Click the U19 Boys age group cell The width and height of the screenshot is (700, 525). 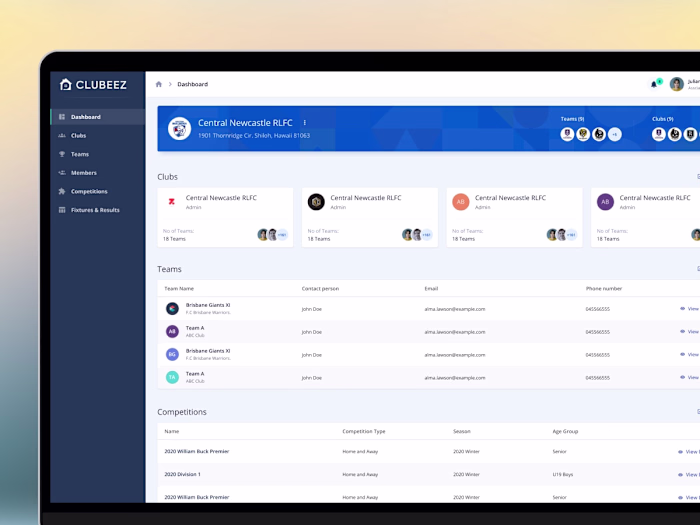pos(562,475)
